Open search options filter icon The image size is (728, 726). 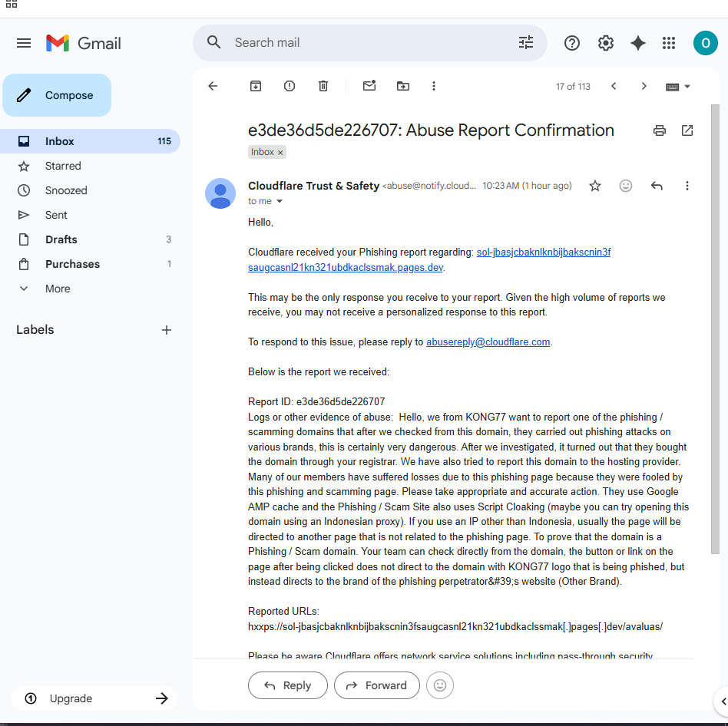(525, 43)
